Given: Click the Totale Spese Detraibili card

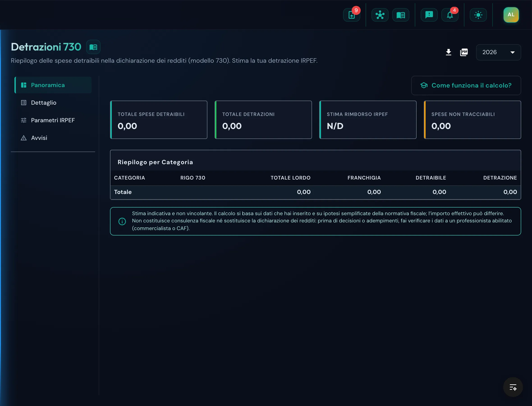Looking at the screenshot, I should [x=159, y=120].
